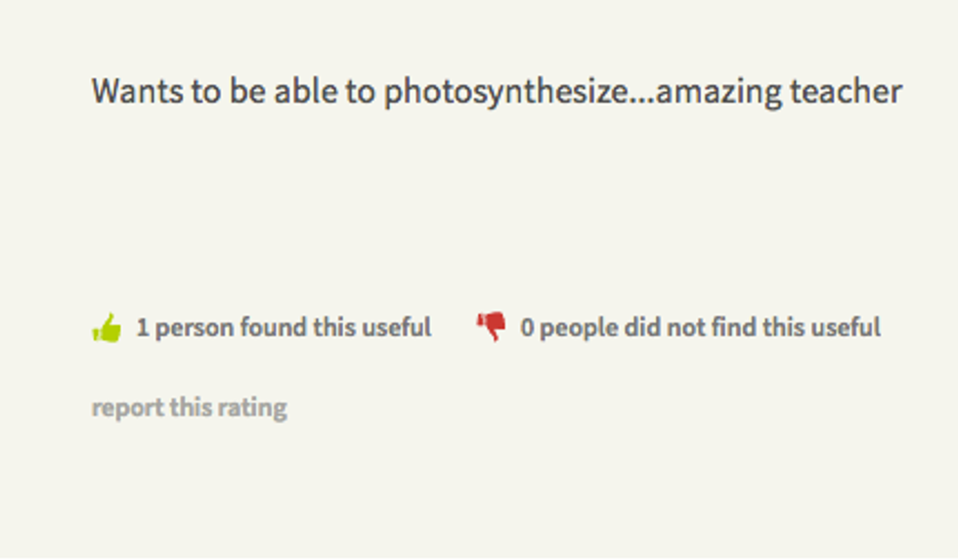Click "1 person found this useful" text
This screenshot has height=560, width=958.
pos(283,327)
